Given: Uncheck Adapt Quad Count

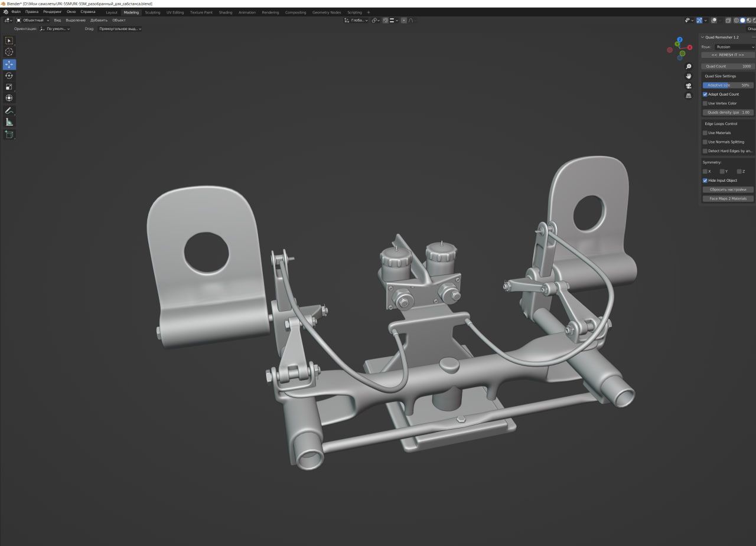Looking at the screenshot, I should point(705,94).
